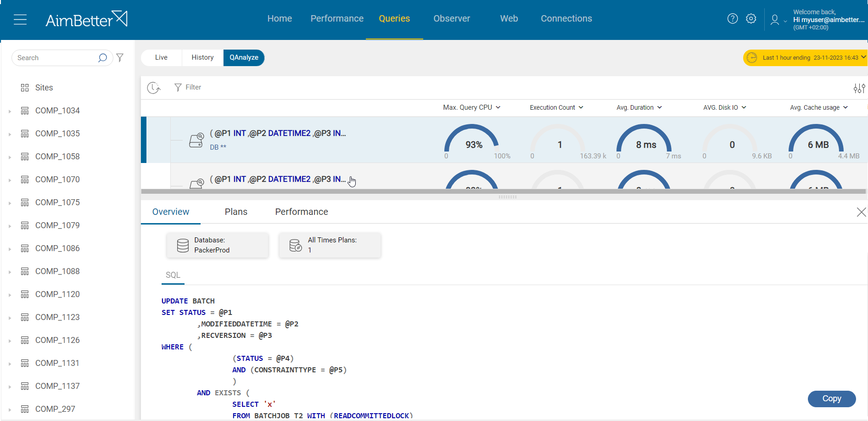This screenshot has height=421, width=868.
Task: Select the first query row with 93% CPU
Action: click(x=504, y=140)
